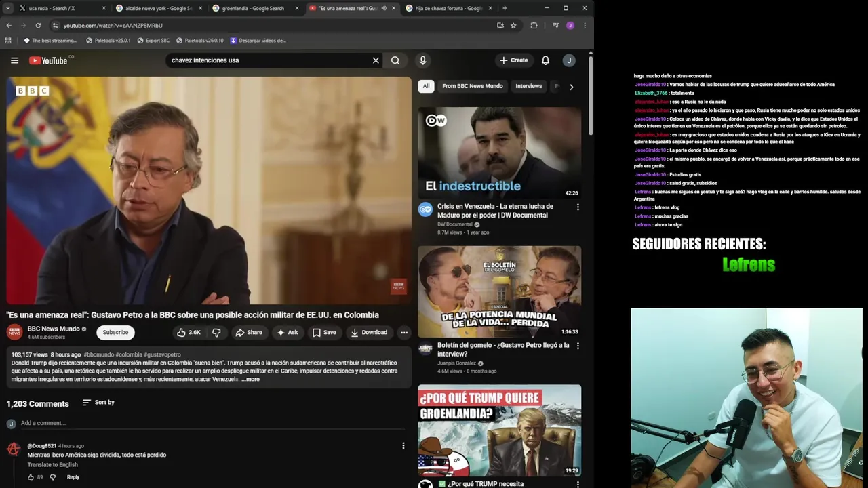Open the Chrome three-dot menu
The height and width of the screenshot is (488, 868).
pos(585,26)
